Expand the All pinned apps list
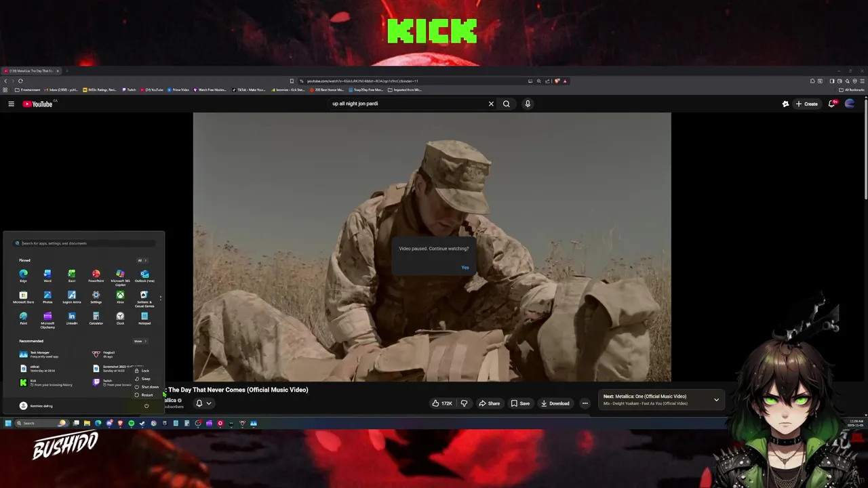Image resolution: width=868 pixels, height=488 pixels. pyautogui.click(x=142, y=260)
